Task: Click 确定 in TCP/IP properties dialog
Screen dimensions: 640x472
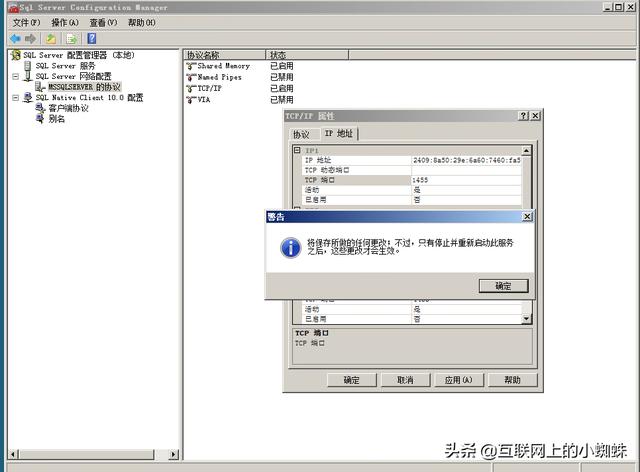Action: (x=351, y=380)
